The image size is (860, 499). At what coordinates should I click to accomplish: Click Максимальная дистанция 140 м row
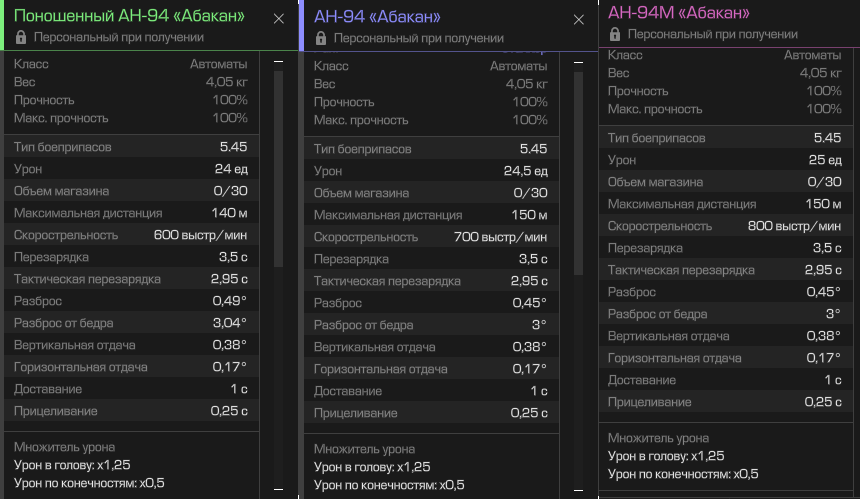[130, 213]
